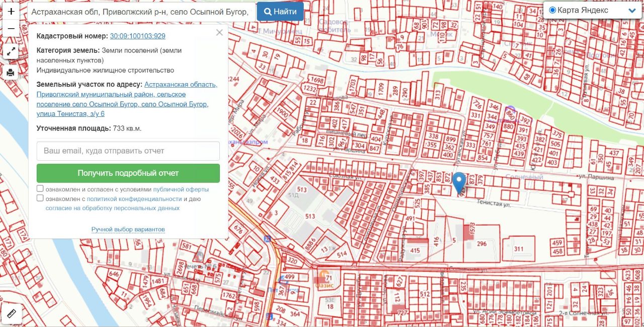Select the Карта Яндекс radio button
This screenshot has height=327, width=644.
tap(552, 10)
